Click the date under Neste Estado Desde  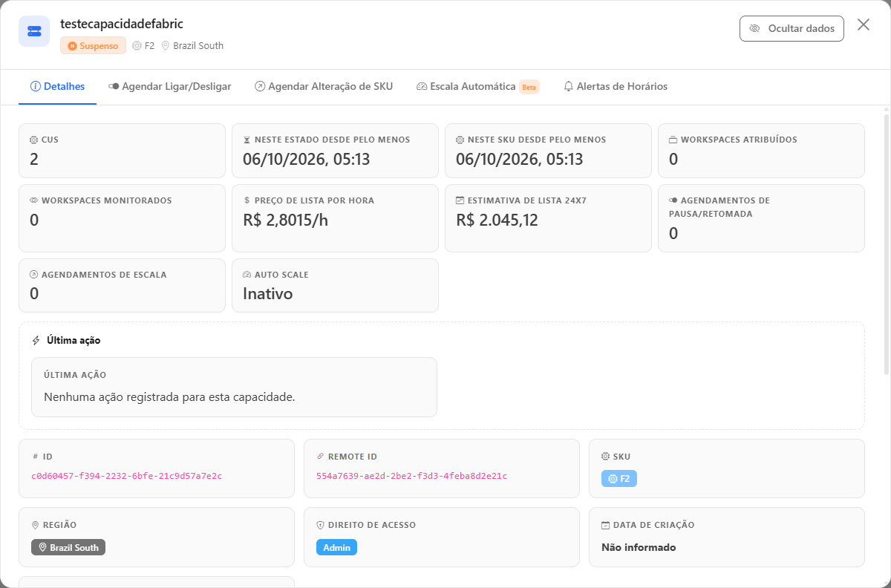306,159
